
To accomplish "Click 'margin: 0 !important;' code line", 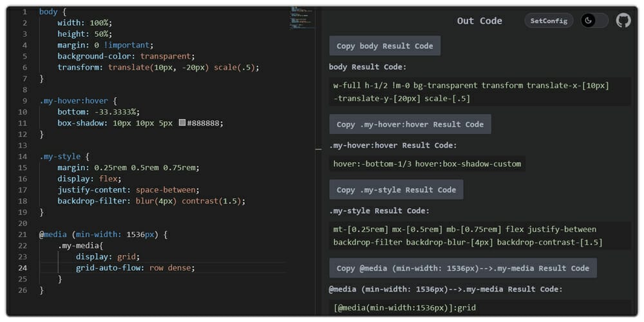I will (106, 45).
